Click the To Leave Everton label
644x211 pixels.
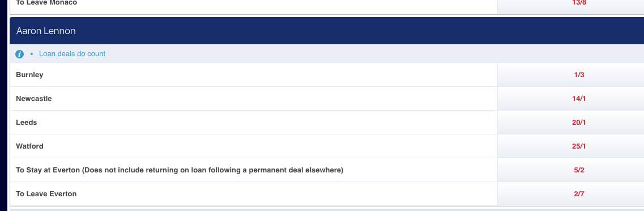click(46, 194)
